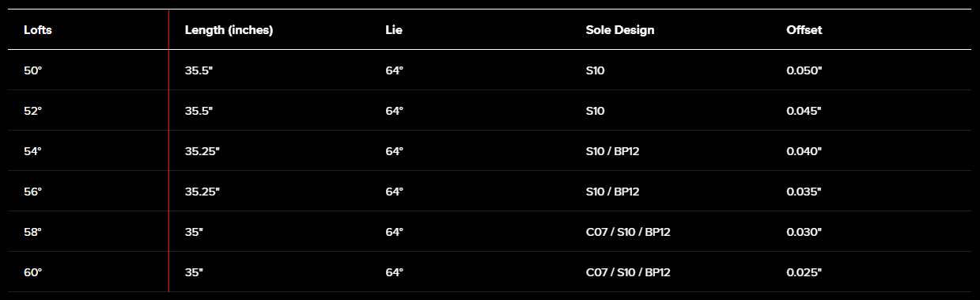Click the 0.025" offset value
The width and height of the screenshot is (980, 300).
pos(804,272)
